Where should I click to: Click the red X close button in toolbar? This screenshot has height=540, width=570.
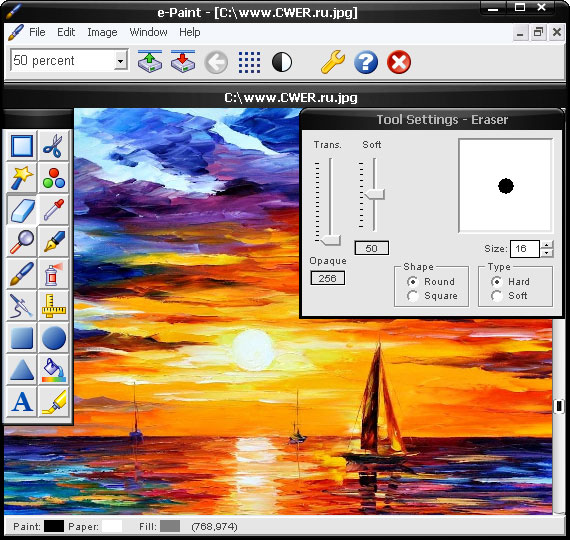[399, 62]
